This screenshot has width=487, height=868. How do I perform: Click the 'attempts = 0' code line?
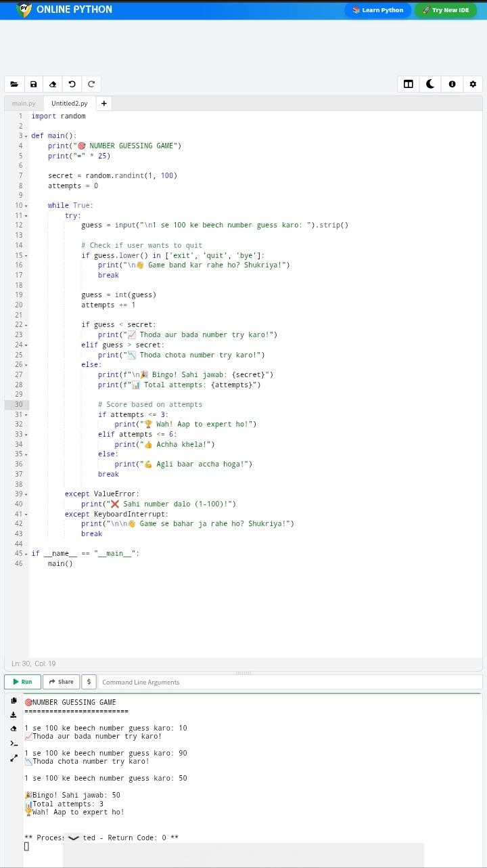pyautogui.click(x=73, y=186)
